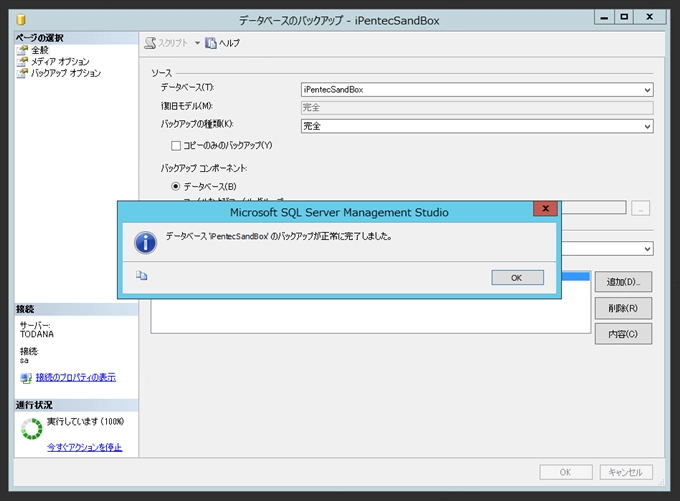The width and height of the screenshot is (680, 501).
Task: Click the blue information icon in dialog
Action: tap(145, 242)
